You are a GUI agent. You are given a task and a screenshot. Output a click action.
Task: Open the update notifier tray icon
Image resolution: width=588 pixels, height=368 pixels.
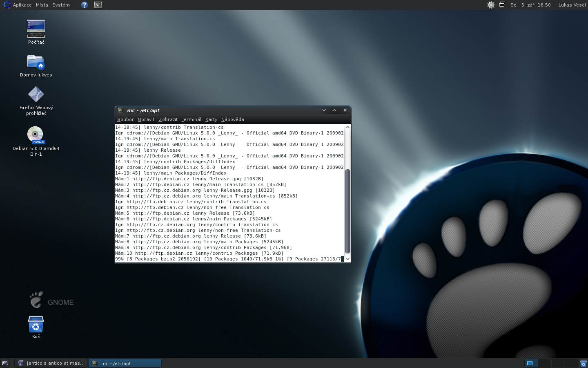click(491, 5)
